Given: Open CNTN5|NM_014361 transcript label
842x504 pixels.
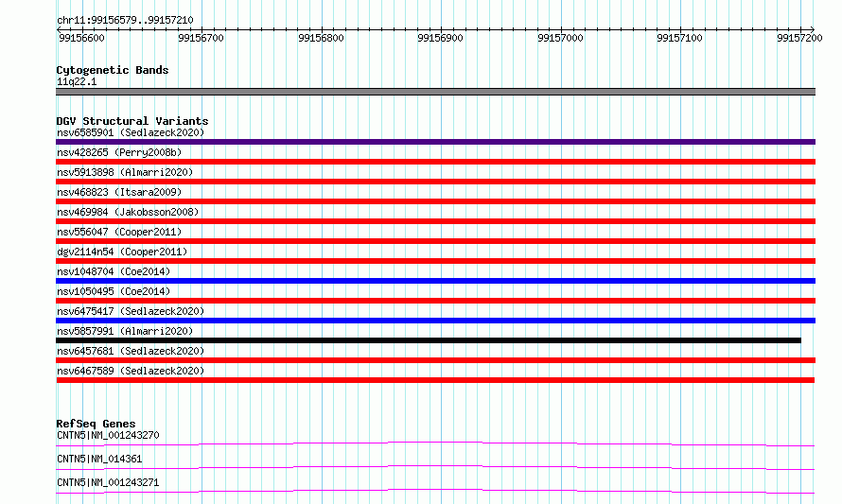Looking at the screenshot, I should pyautogui.click(x=99, y=459).
